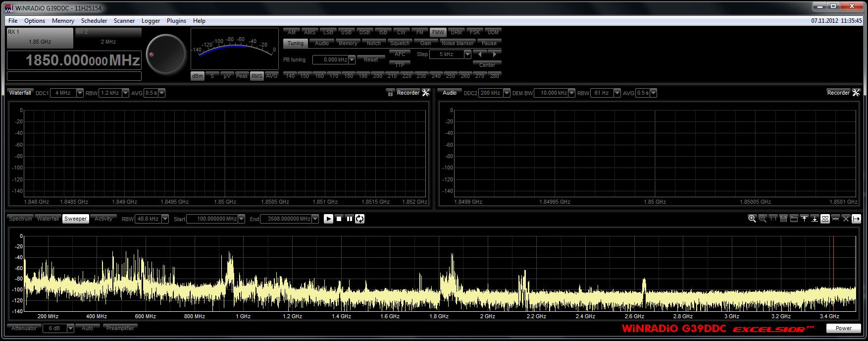Toggle the highlighted crossed-lines sweeper icon
Image resolution: width=868 pixels, height=341 pixels.
click(x=825, y=219)
